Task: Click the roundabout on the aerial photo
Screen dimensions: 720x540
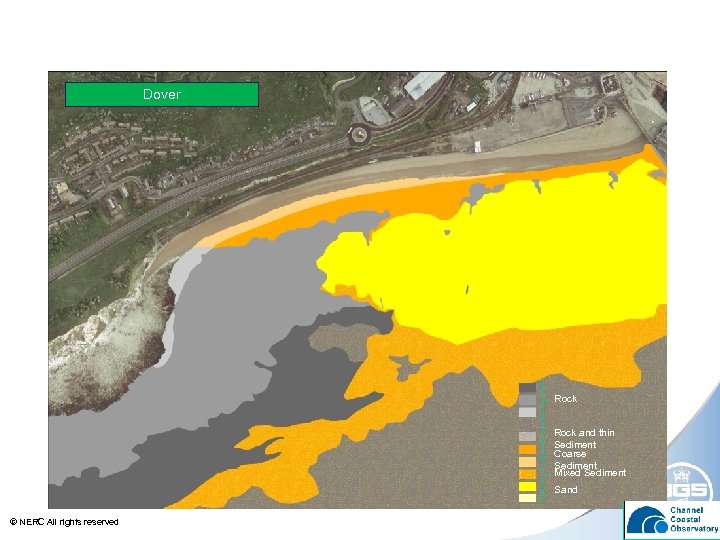Action: (x=359, y=135)
